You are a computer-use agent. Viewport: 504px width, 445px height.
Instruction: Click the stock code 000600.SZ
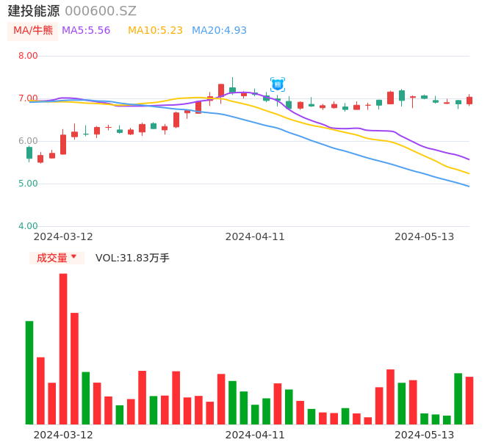click(x=101, y=11)
